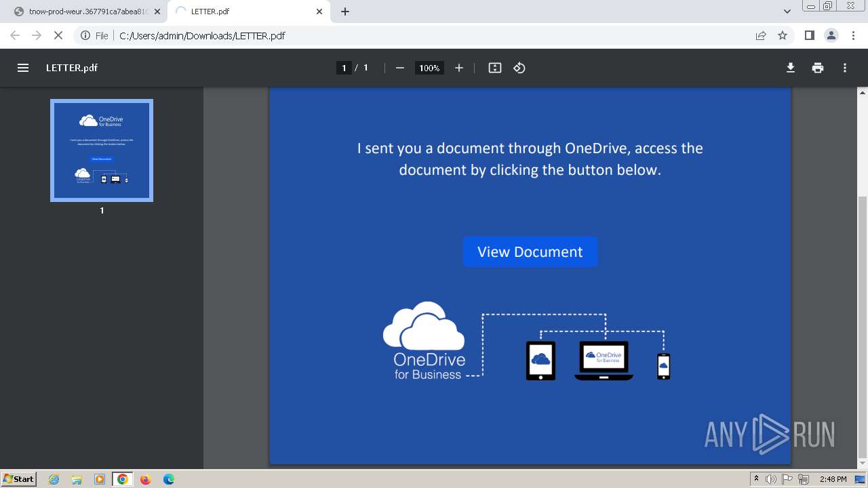Rotate the PDF counterclockwise
This screenshot has width=868, height=488.
pos(519,68)
